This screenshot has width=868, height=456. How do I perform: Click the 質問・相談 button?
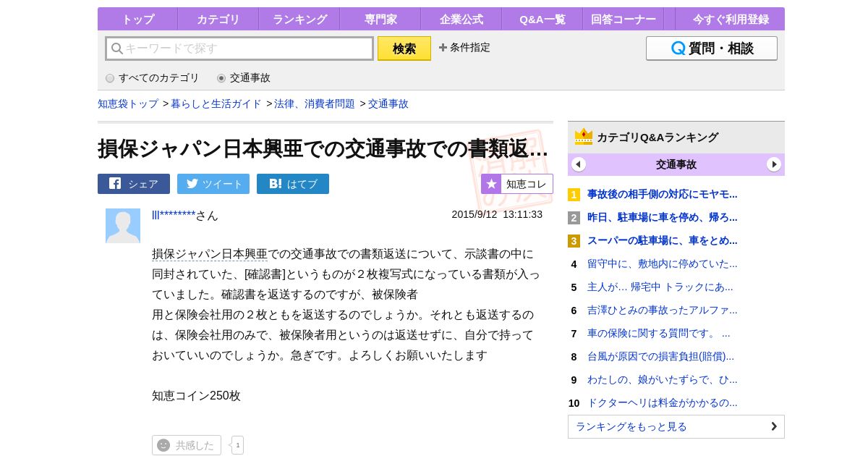click(x=712, y=48)
